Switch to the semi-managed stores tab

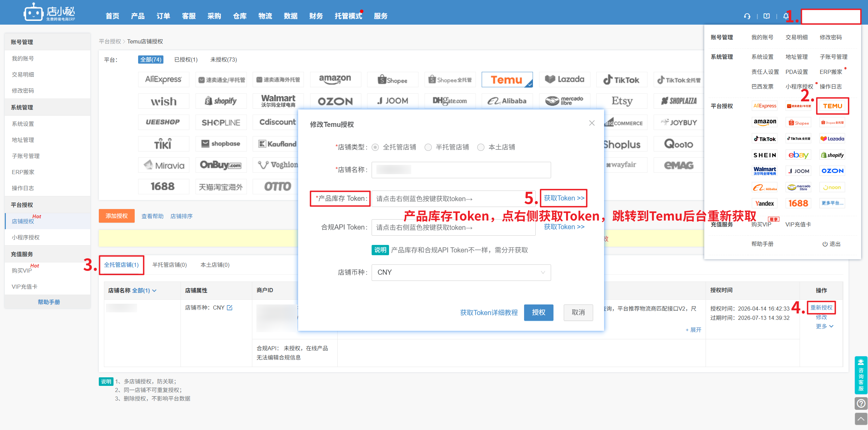170,265
